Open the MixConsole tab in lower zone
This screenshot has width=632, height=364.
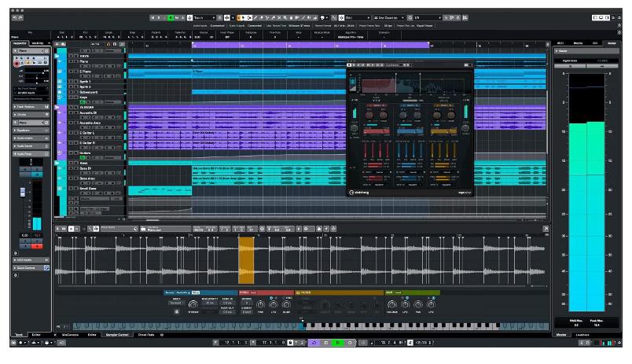[72, 335]
